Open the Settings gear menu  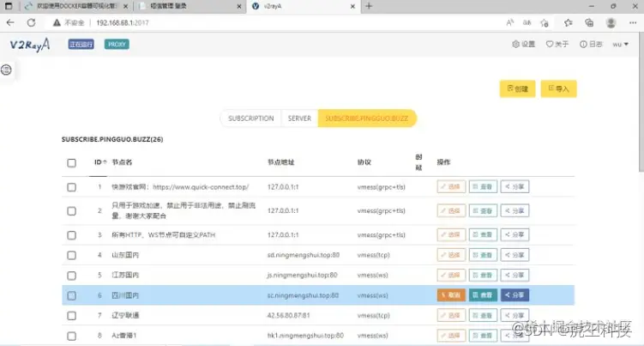click(x=524, y=44)
